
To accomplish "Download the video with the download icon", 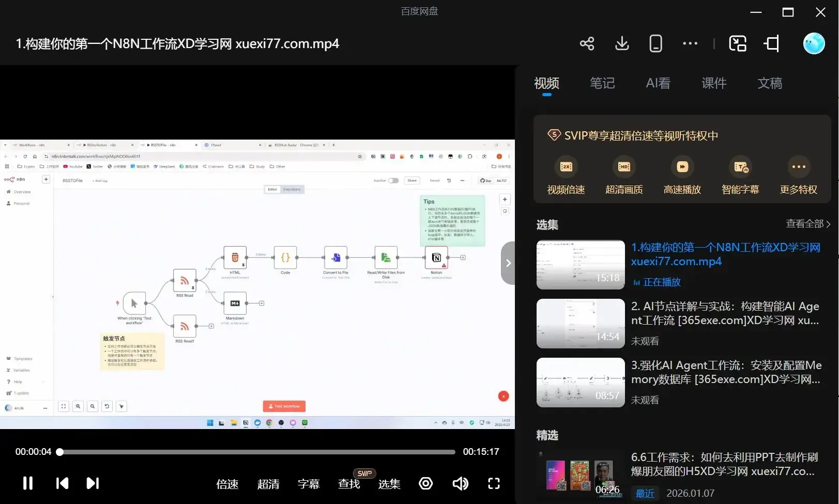I will point(622,44).
